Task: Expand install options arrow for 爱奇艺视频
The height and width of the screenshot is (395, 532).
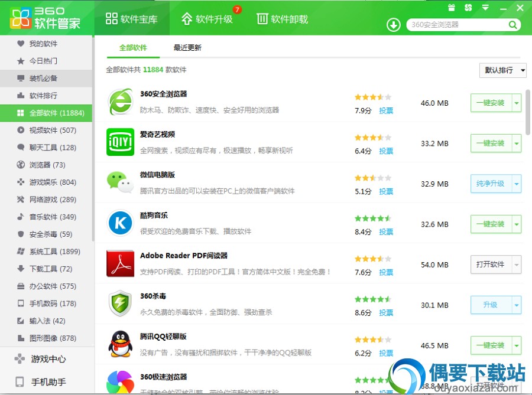Action: coord(517,143)
